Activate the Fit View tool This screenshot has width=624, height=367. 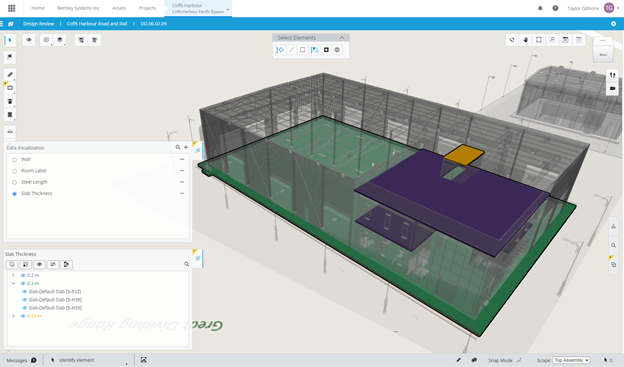[x=539, y=40]
